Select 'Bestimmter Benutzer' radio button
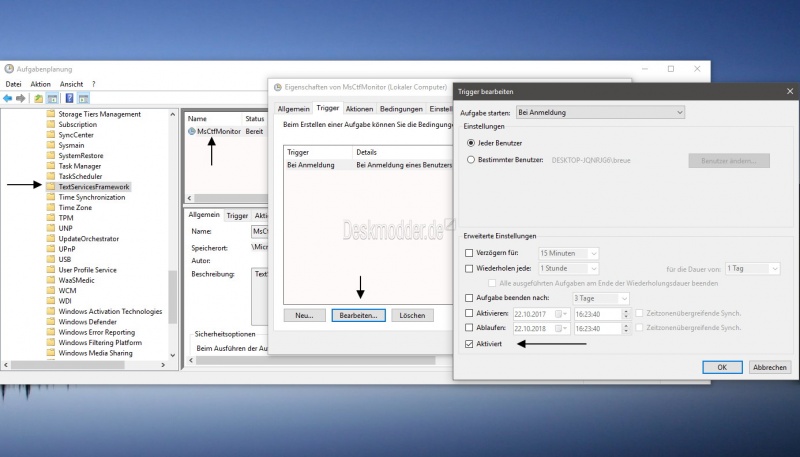Image resolution: width=800 pixels, height=457 pixels. click(471, 160)
